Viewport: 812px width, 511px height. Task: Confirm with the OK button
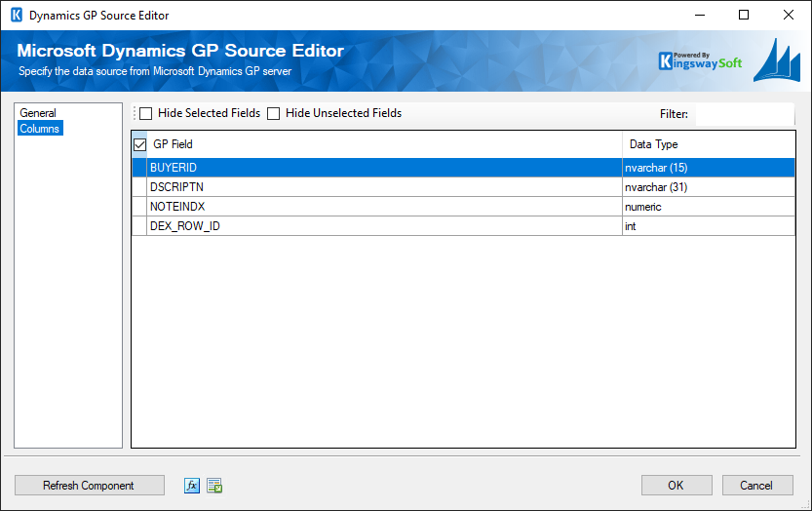[x=677, y=485]
